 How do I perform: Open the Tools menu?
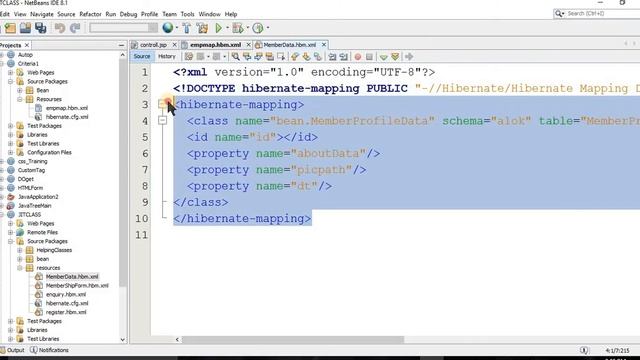click(187, 14)
